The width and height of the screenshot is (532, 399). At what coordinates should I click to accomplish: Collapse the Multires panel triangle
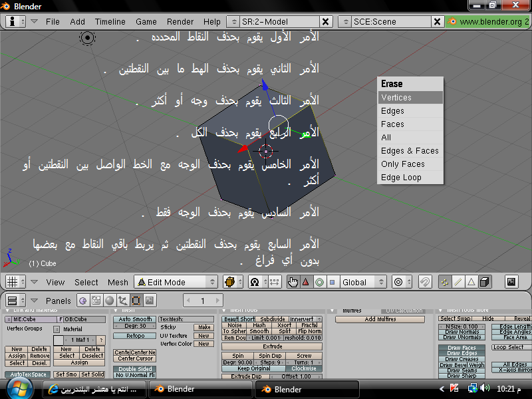coord(332,311)
